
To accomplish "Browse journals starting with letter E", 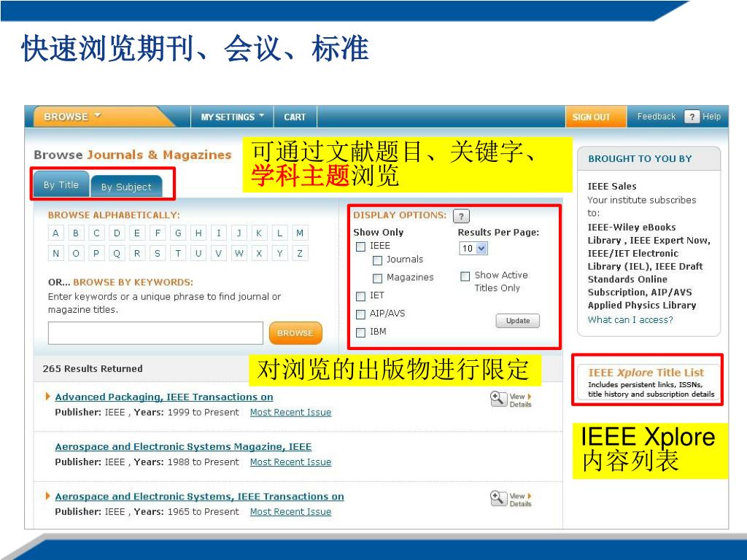I will coord(136,233).
